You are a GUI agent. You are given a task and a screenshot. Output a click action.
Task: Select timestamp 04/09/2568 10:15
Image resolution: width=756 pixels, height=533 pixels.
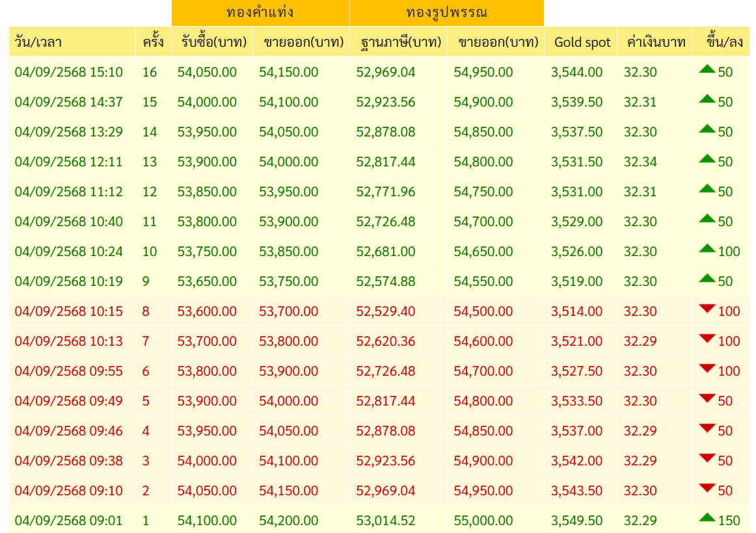coord(68,311)
